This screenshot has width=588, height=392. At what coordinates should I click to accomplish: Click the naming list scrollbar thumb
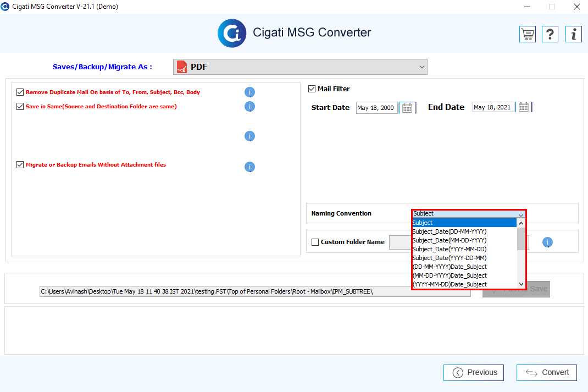[x=521, y=239]
